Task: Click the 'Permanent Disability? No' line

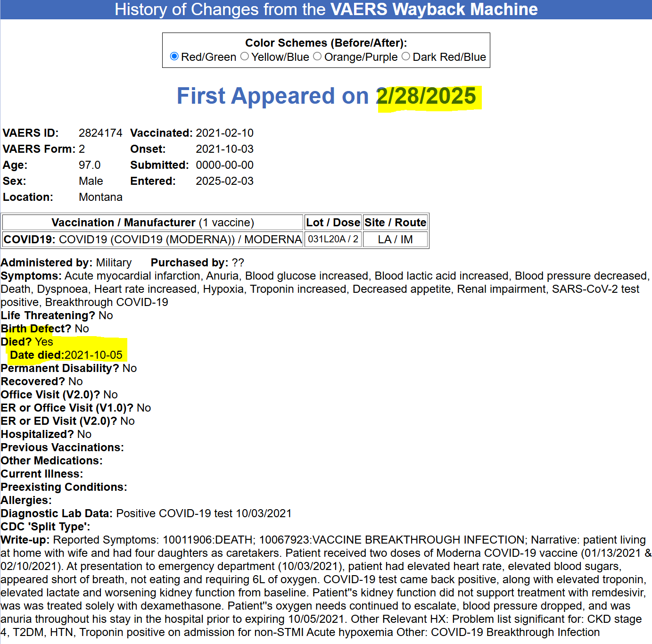Action: tap(69, 368)
